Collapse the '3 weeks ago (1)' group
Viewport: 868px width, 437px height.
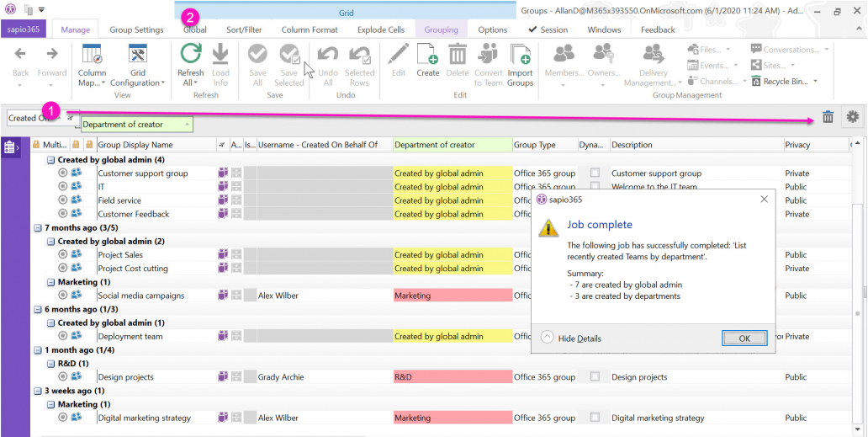tap(38, 391)
